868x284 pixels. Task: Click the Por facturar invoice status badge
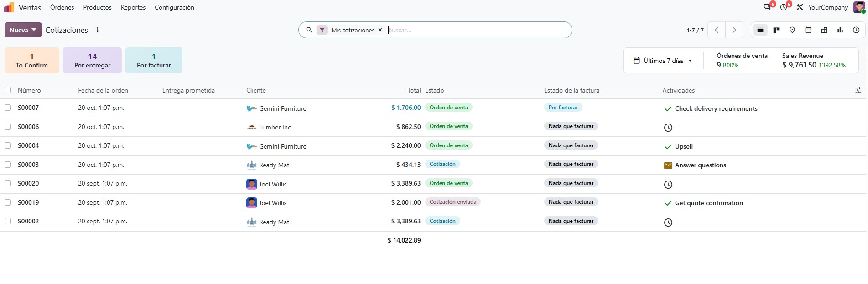click(563, 108)
